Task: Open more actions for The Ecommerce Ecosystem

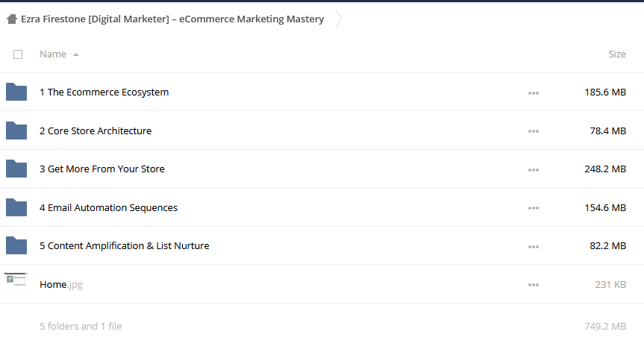Action: click(x=534, y=93)
